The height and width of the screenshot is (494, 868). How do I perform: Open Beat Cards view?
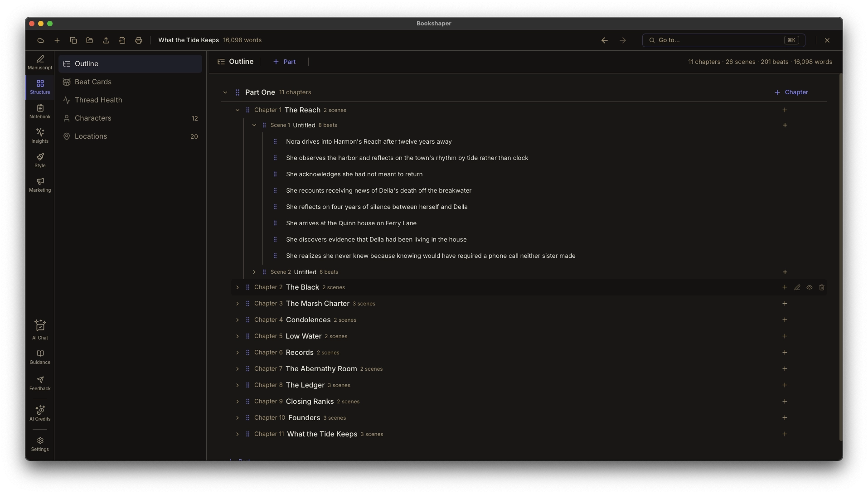(x=130, y=82)
